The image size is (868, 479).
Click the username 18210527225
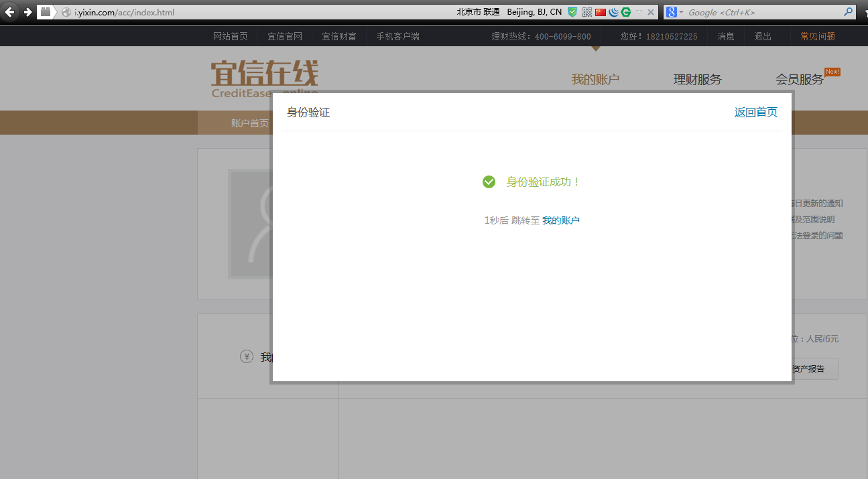[671, 37]
